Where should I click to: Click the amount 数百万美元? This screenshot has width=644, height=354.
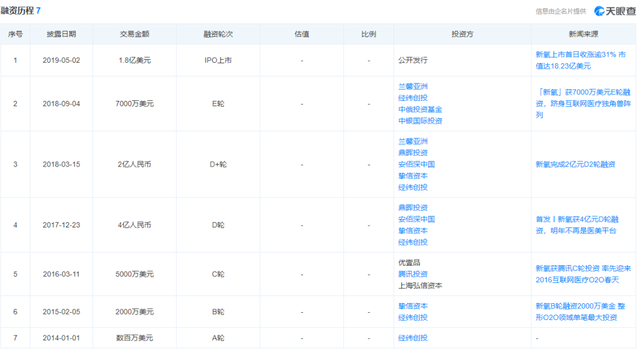click(x=134, y=337)
